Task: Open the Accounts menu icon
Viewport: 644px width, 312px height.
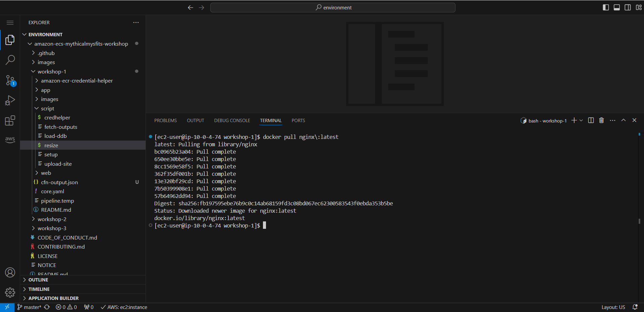Action: [x=10, y=272]
